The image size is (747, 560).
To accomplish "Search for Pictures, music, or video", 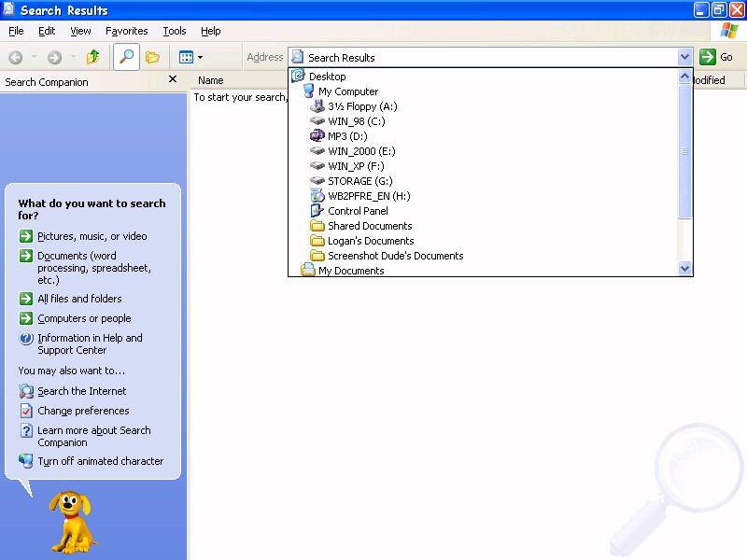I will pos(92,236).
